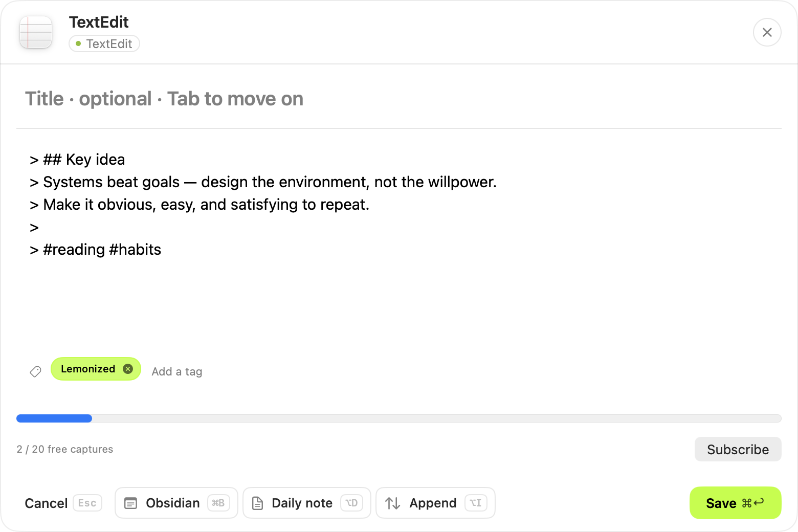Open the Subscribe option
This screenshot has width=798, height=532.
click(738, 449)
